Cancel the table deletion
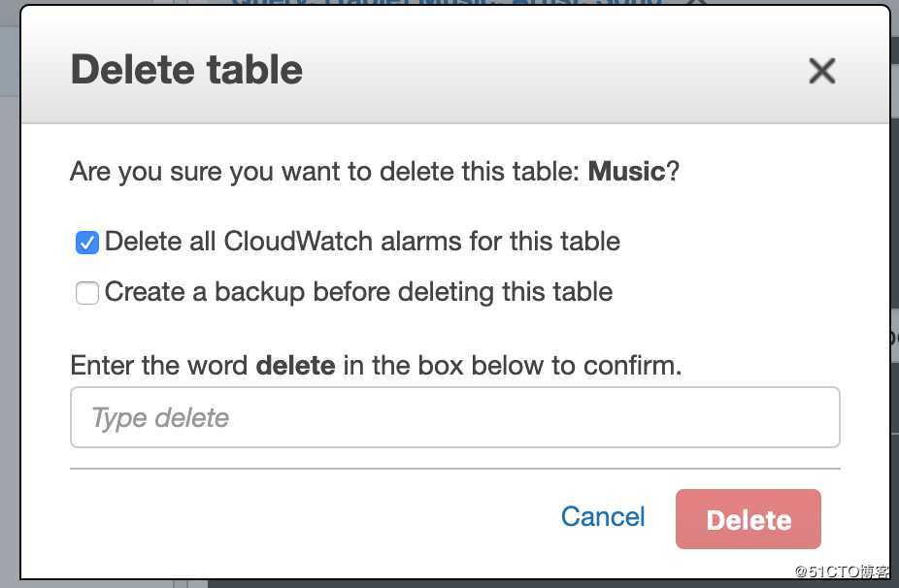The image size is (899, 588). (x=603, y=516)
